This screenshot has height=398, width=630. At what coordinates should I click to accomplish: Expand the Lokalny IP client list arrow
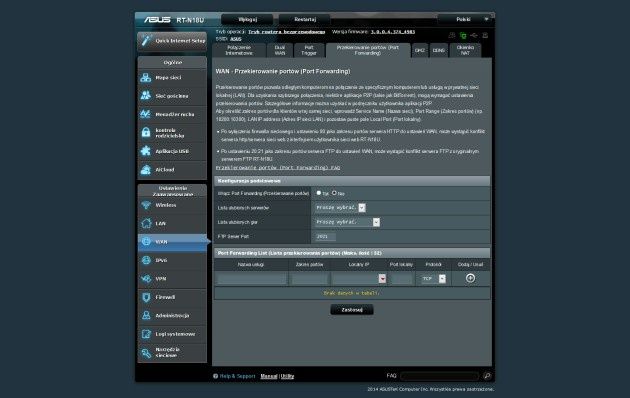click(x=382, y=279)
